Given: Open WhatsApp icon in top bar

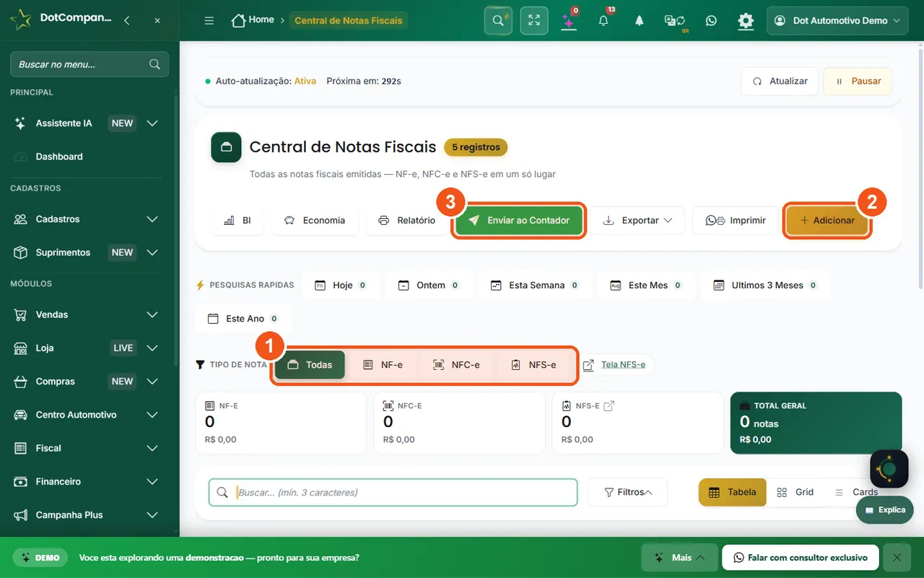Looking at the screenshot, I should (x=712, y=20).
